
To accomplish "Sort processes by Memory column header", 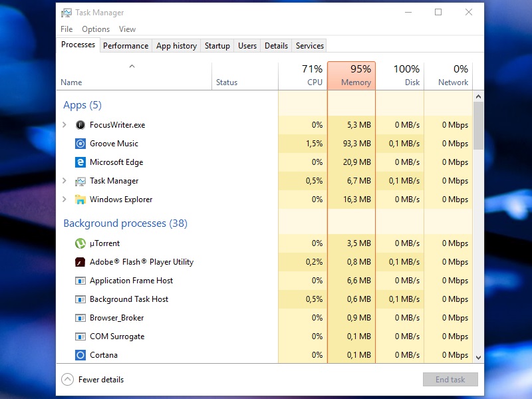I will pyautogui.click(x=352, y=76).
